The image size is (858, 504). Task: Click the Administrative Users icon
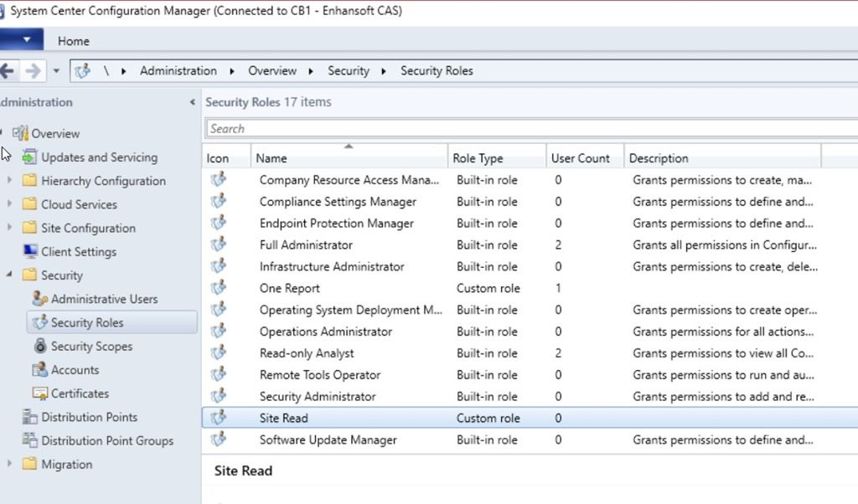click(x=39, y=298)
